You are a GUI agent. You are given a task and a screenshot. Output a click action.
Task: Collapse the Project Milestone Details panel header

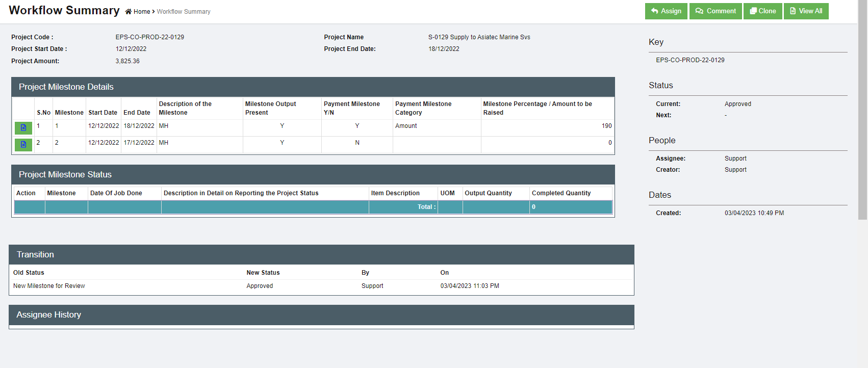(313, 87)
